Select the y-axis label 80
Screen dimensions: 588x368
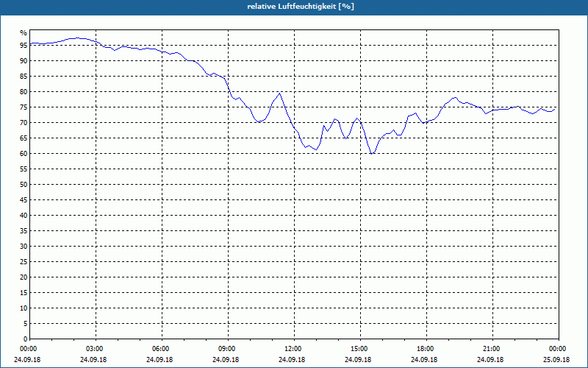click(24, 91)
